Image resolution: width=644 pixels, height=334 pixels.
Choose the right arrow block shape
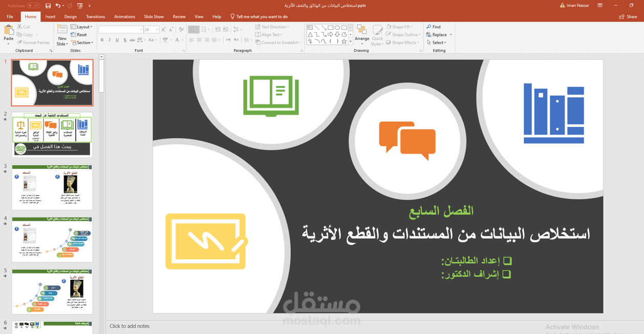tap(331, 34)
